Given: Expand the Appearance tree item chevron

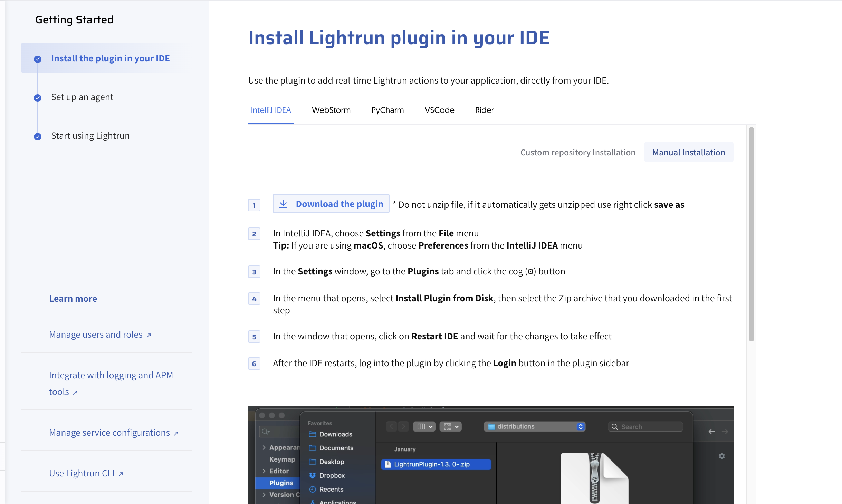Looking at the screenshot, I should coord(264,447).
